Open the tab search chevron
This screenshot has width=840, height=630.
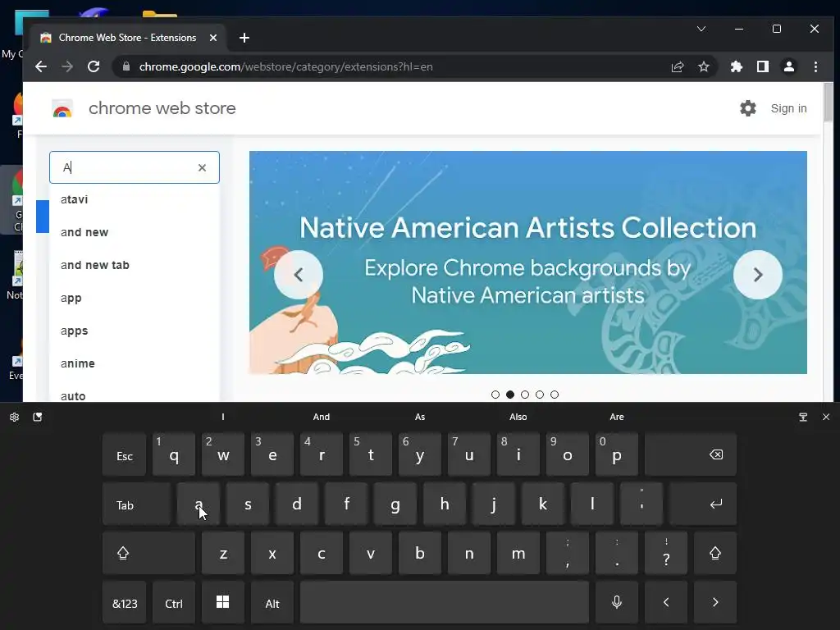pyautogui.click(x=701, y=29)
